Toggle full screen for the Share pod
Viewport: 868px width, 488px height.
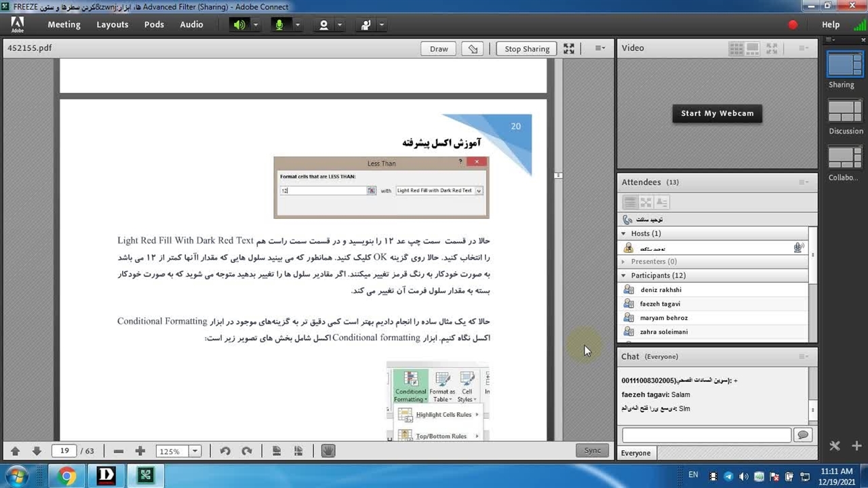point(569,49)
